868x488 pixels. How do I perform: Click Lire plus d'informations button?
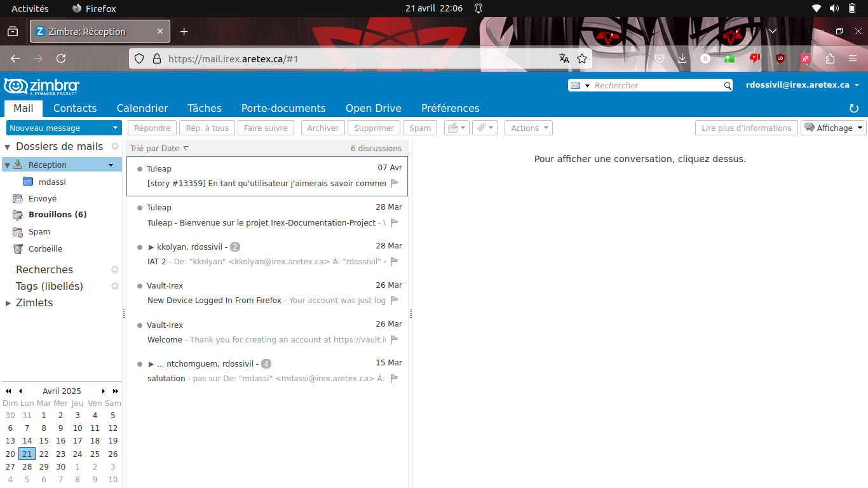(x=747, y=128)
